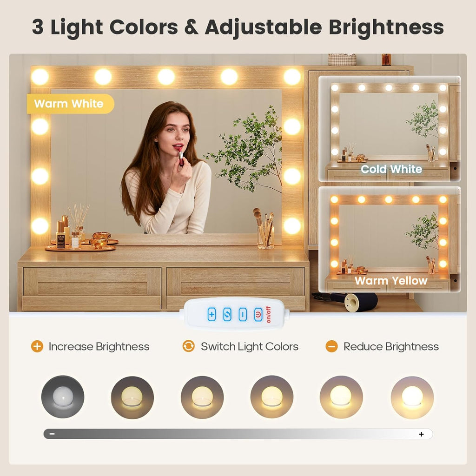Click the dimmest unlit bulb sample
476x476 pixels.
[x=63, y=397]
